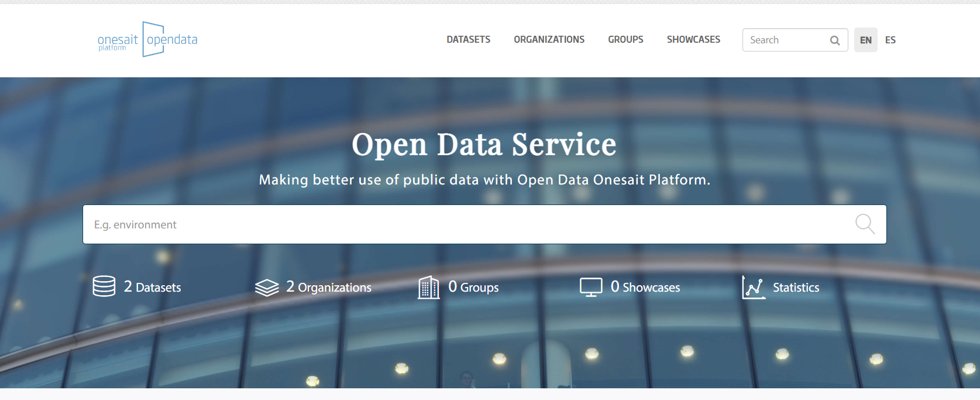Open the '2 Datasets' link

[x=153, y=287]
